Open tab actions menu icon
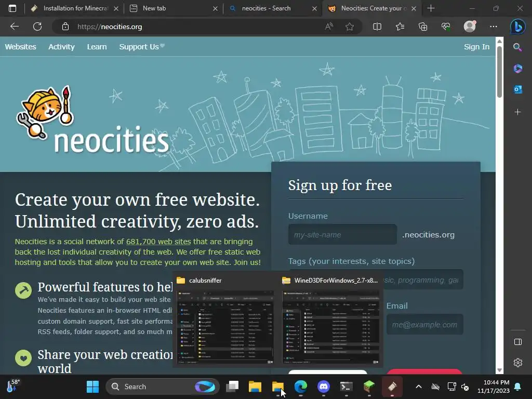 pyautogui.click(x=12, y=8)
